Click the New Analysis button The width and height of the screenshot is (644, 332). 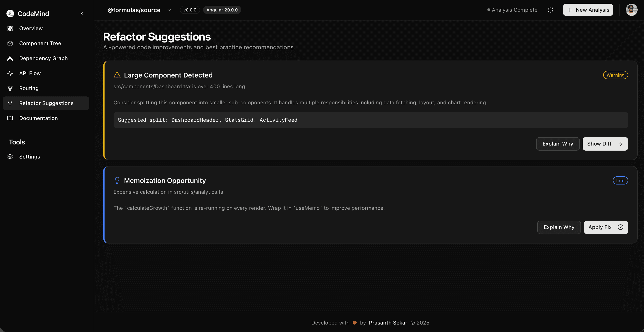coord(588,10)
